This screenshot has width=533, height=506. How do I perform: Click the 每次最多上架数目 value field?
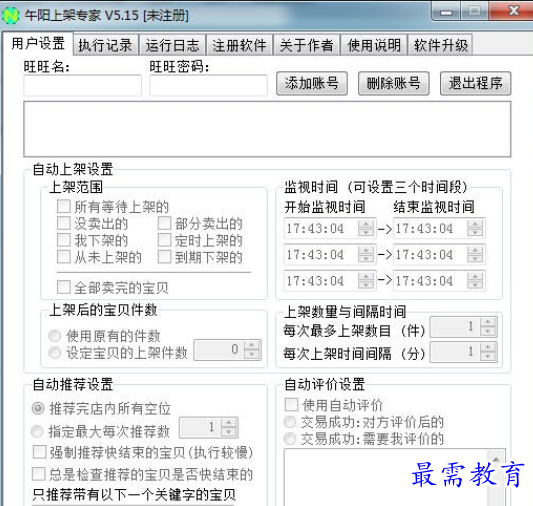pyautogui.click(x=455, y=327)
